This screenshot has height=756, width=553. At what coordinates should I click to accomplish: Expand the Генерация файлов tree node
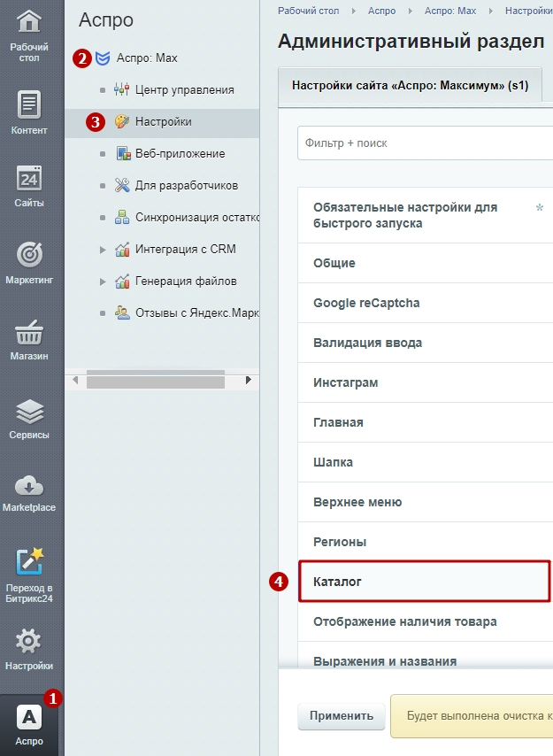pyautogui.click(x=102, y=282)
